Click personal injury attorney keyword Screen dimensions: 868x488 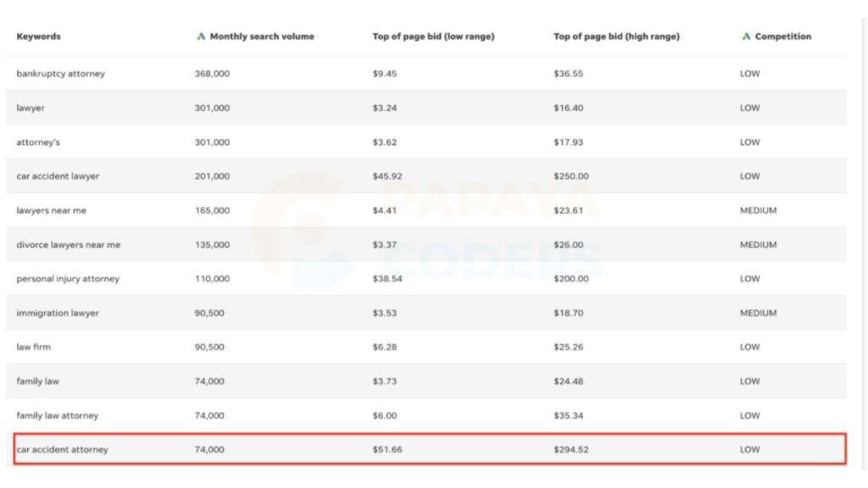(68, 279)
